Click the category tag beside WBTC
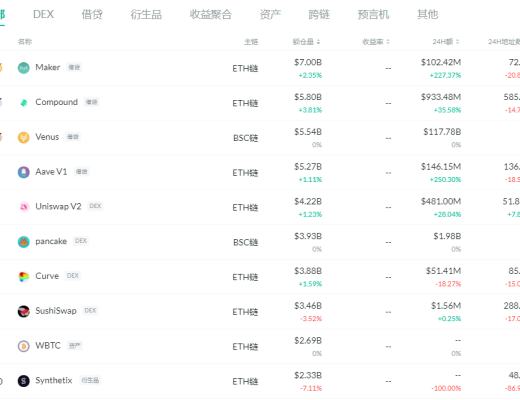 [74, 345]
